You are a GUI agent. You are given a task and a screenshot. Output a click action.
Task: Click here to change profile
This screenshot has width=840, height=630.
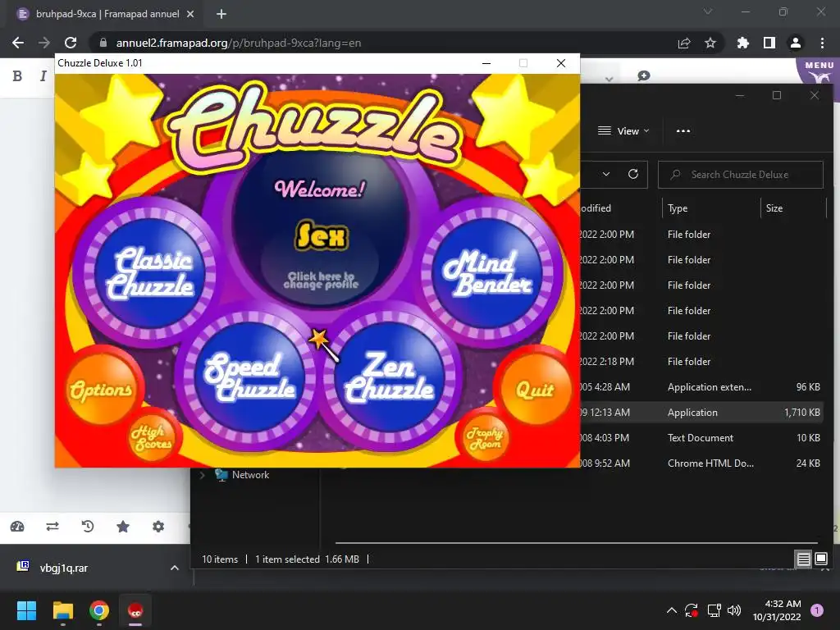pyautogui.click(x=321, y=281)
